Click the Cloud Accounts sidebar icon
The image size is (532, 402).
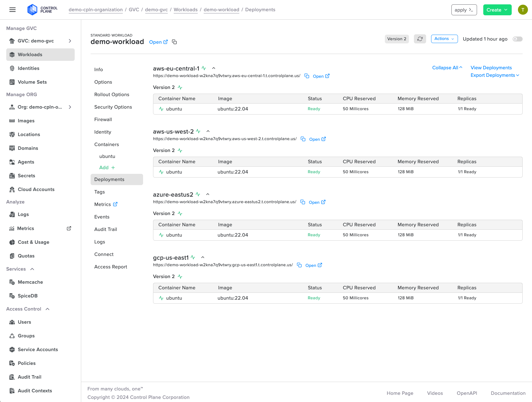tap(12, 189)
